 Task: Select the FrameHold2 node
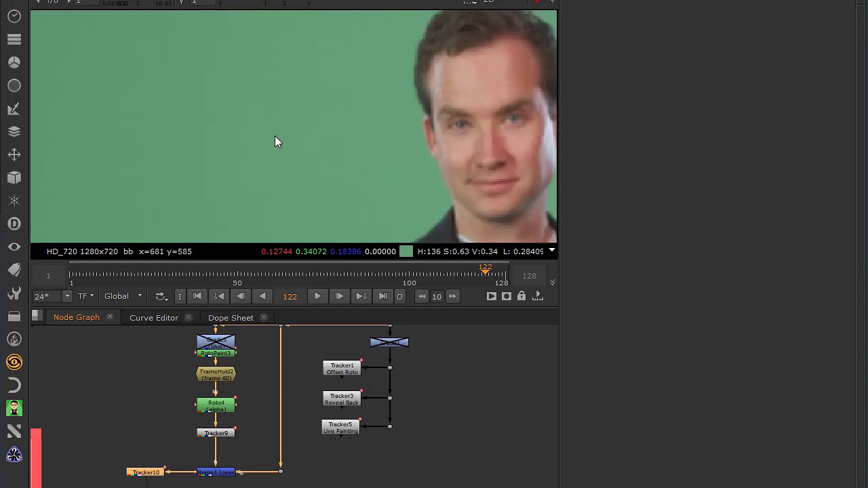[x=216, y=374]
